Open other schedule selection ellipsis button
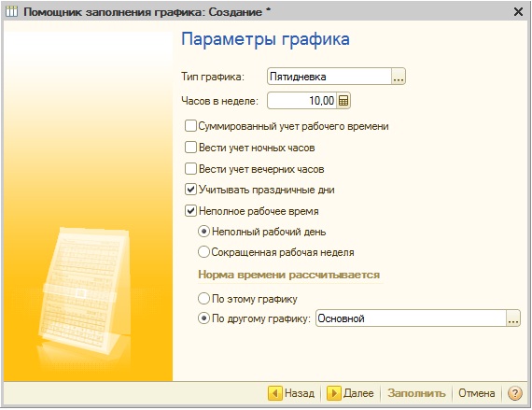532x410 pixels. pyautogui.click(x=513, y=318)
